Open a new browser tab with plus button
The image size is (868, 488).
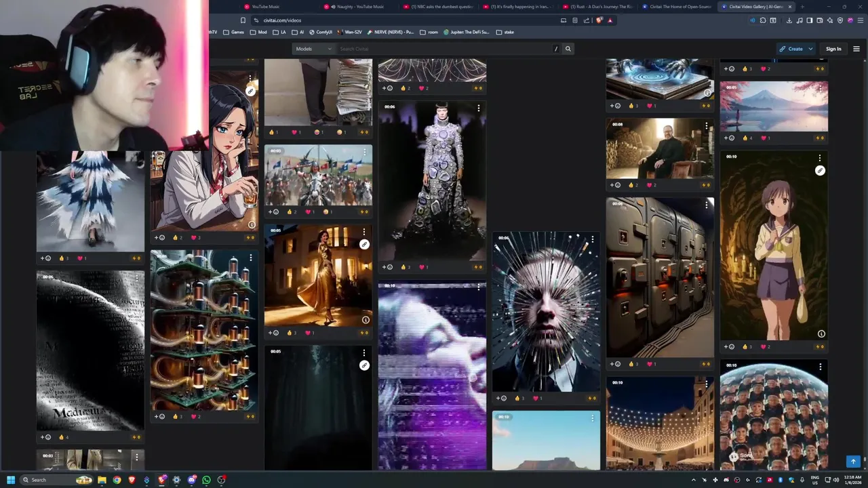pyautogui.click(x=802, y=7)
